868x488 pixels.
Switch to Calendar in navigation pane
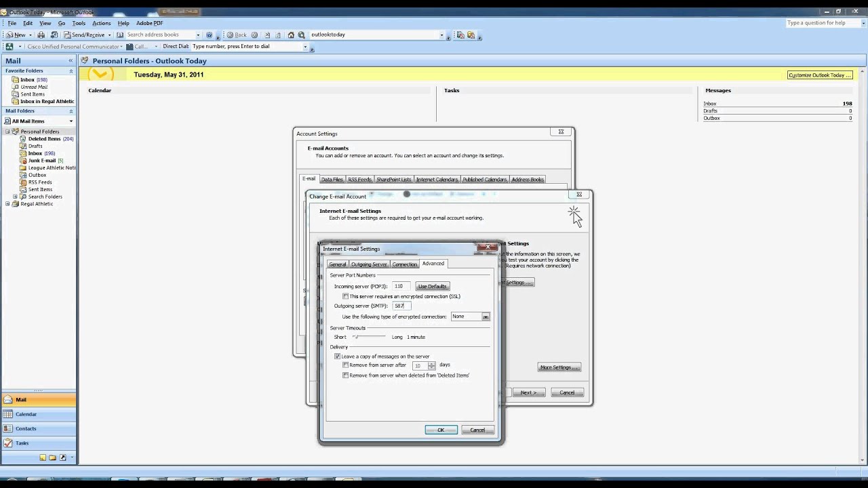coord(38,414)
